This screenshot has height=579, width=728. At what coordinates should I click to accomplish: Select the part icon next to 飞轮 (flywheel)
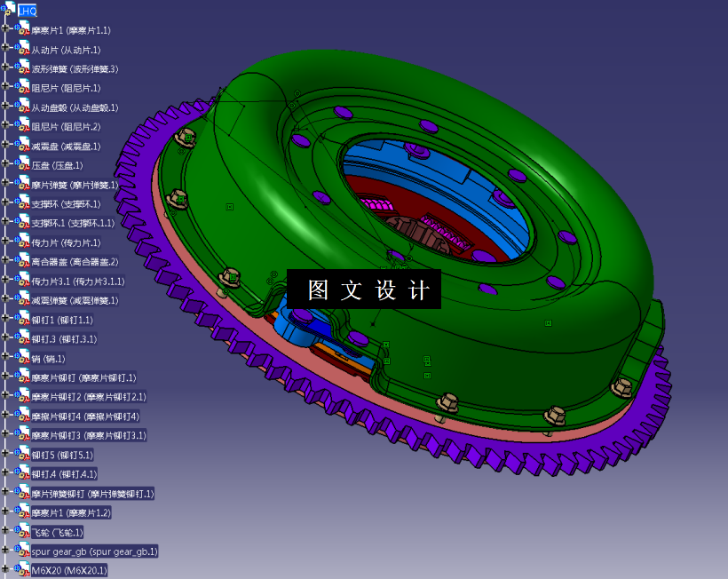21,532
